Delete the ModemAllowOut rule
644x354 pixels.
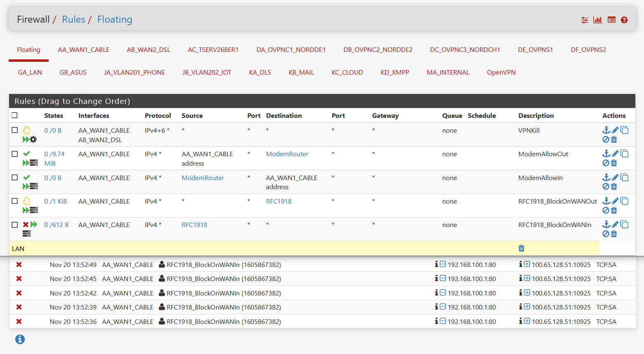pos(614,163)
